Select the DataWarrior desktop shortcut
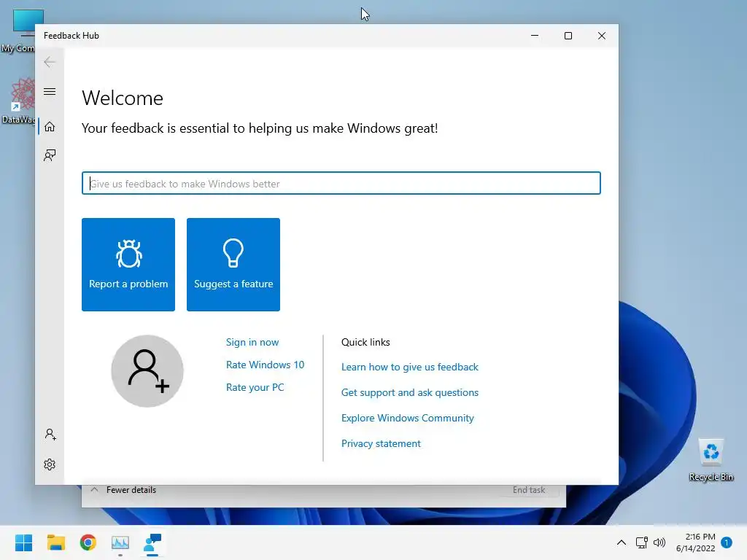This screenshot has width=747, height=560. (x=18, y=101)
